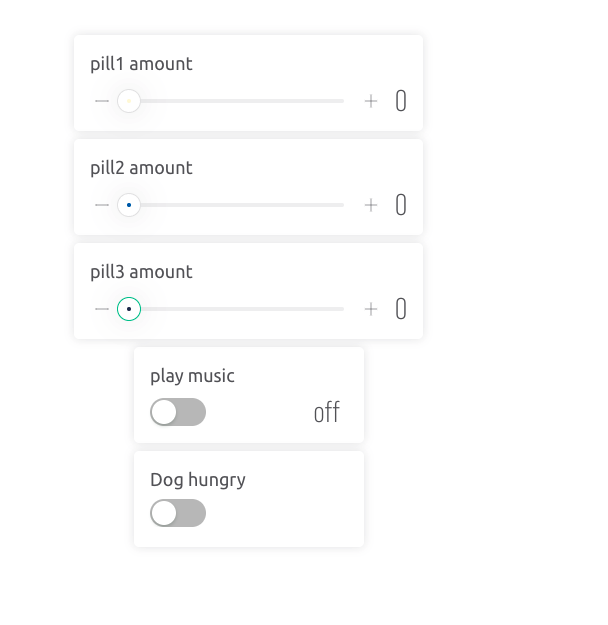Tap the plus icon for pill3 amount

click(x=371, y=309)
